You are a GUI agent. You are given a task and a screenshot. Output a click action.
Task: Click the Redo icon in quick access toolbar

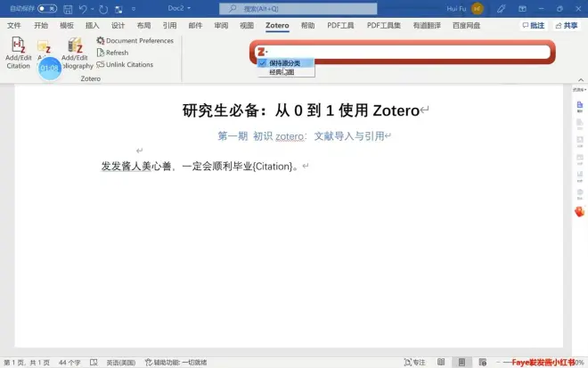pos(103,9)
